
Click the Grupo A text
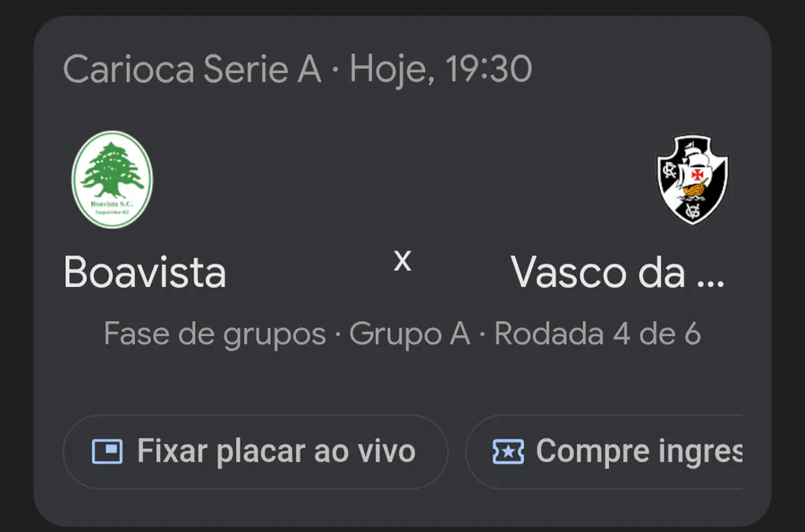click(410, 334)
